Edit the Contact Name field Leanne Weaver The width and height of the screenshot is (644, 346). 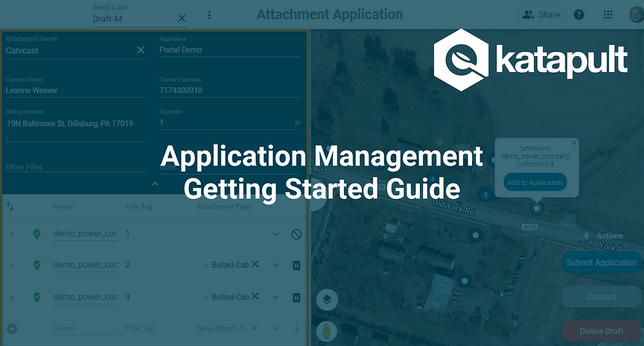tap(76, 90)
